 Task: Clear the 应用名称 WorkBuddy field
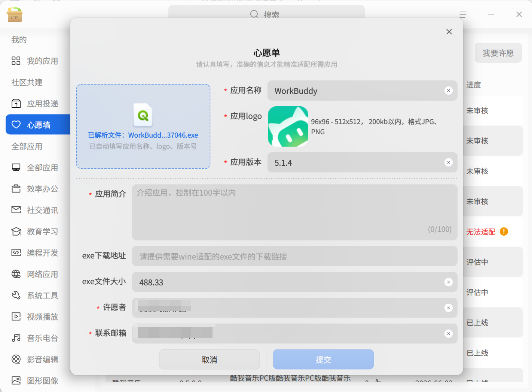[x=449, y=91]
